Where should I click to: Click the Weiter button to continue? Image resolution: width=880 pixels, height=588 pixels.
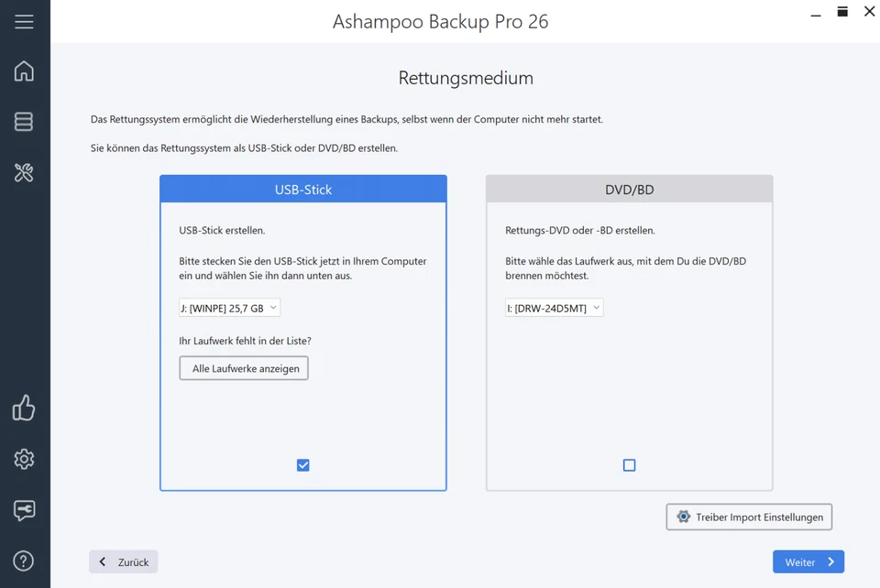point(808,561)
